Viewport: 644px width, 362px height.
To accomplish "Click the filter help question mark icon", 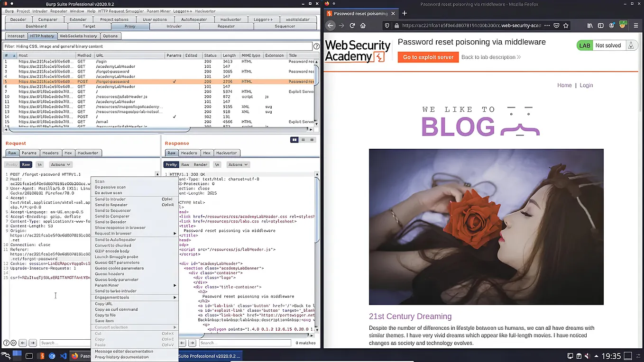I will (x=316, y=46).
